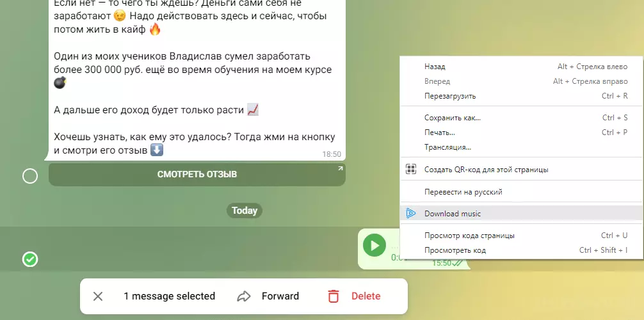Select Просмотреть код entry
This screenshot has height=320, width=644.
[x=522, y=250]
